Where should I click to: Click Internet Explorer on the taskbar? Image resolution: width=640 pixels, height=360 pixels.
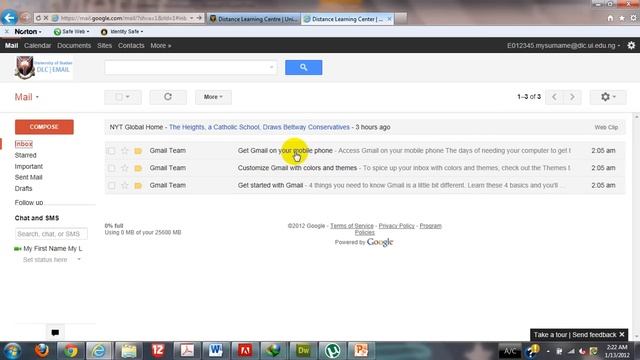99,351
